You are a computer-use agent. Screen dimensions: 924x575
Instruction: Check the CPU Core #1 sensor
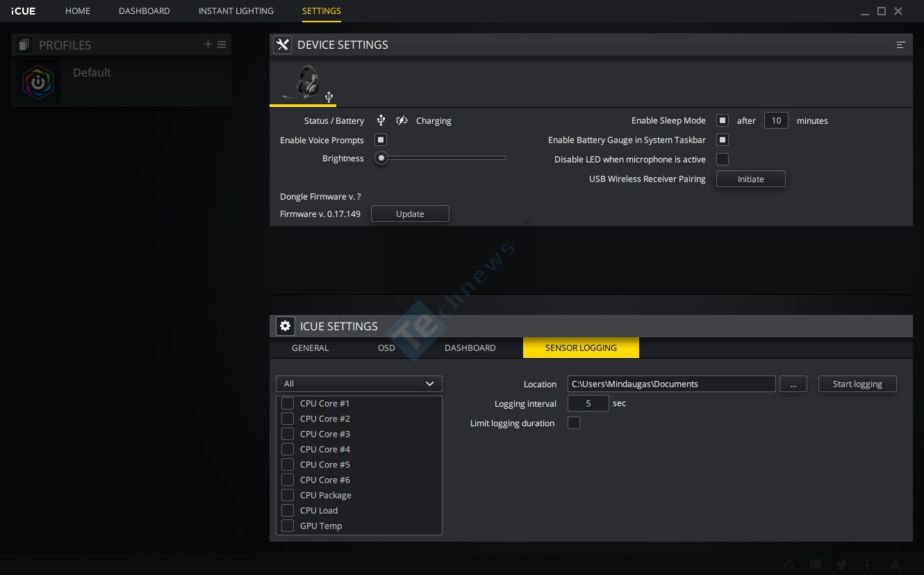pos(288,403)
